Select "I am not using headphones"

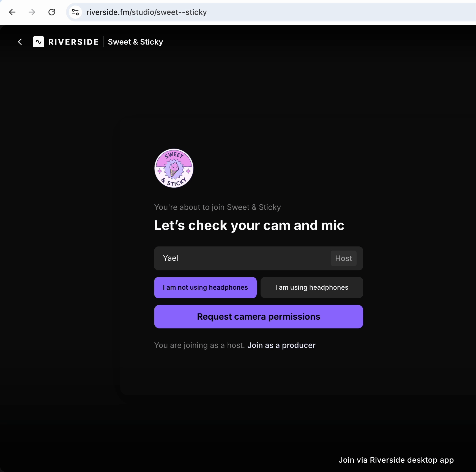pos(205,287)
